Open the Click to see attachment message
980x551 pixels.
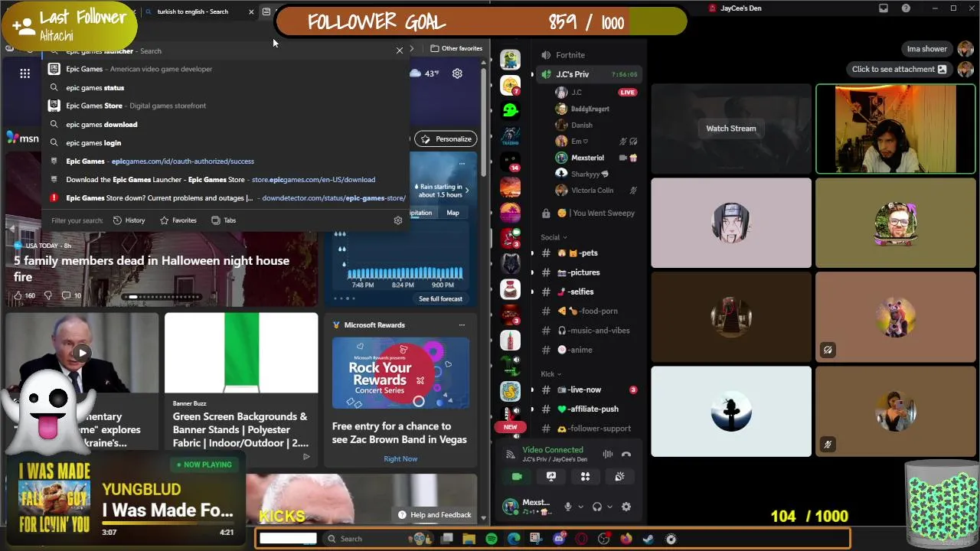(900, 69)
